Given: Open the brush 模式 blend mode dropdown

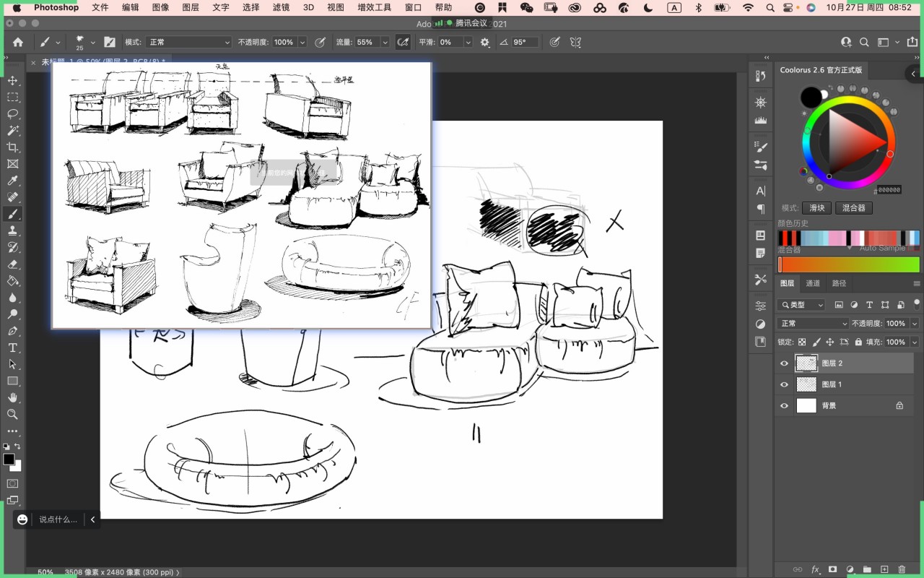Looking at the screenshot, I should click(x=188, y=43).
